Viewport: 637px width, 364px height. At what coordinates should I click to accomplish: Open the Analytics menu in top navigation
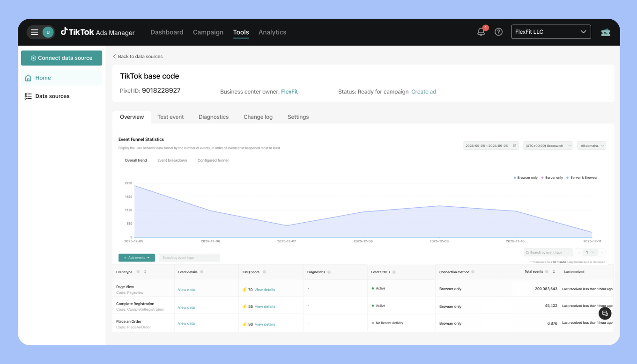(272, 32)
